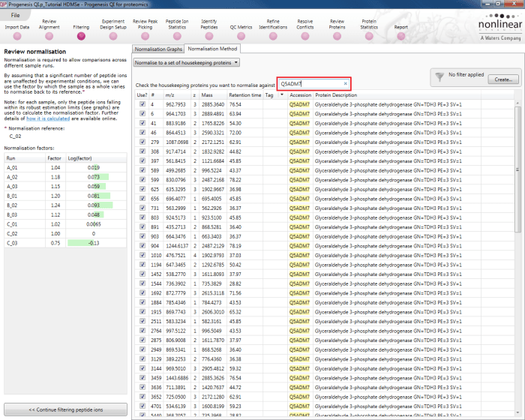
Task: Sort by the z charge column header
Action: (x=195, y=95)
